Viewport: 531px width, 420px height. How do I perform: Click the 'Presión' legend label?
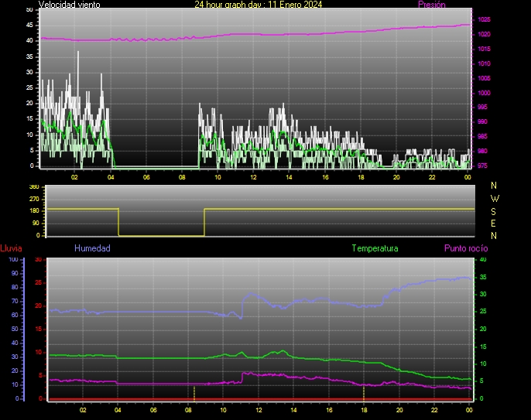coord(432,5)
